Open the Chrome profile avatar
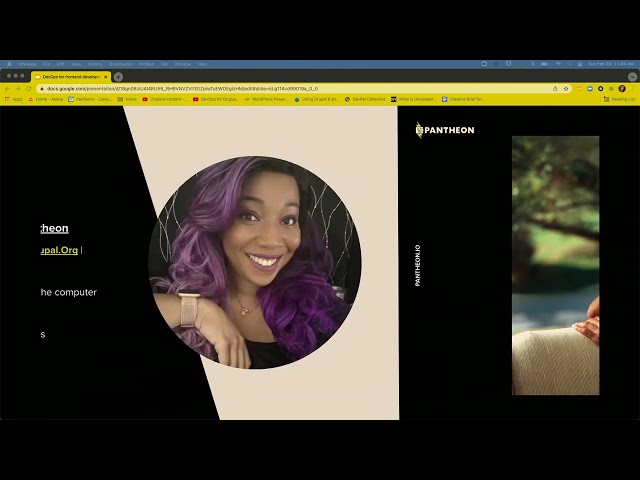Viewport: 640px width, 480px height. coord(621,88)
